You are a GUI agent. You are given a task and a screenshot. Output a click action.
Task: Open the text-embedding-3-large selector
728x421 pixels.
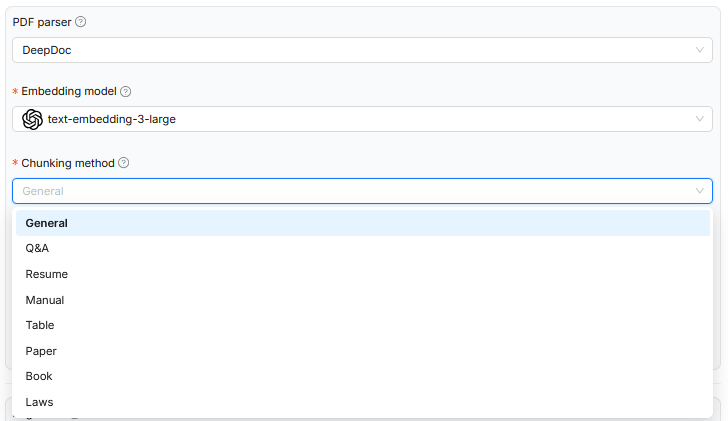tap(362, 119)
